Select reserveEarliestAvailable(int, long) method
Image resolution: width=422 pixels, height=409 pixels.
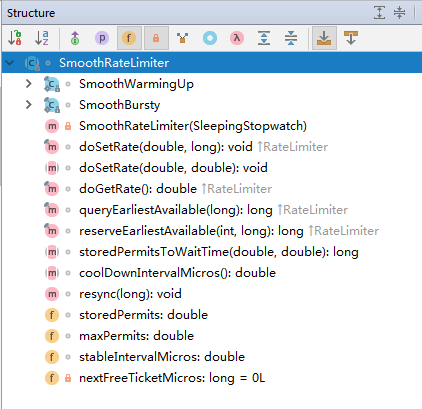tap(191, 231)
